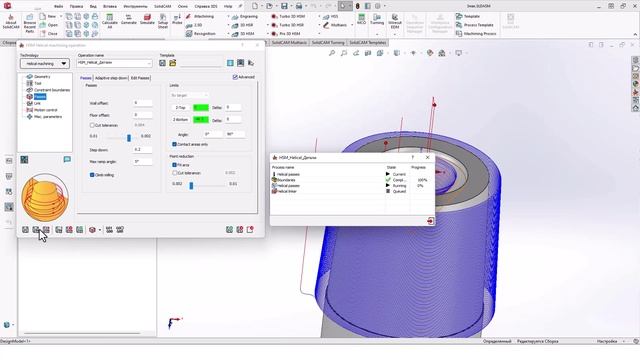The width and height of the screenshot is (640, 360).
Task: Click the Pro 3D HSM operation
Action: coord(286,33)
